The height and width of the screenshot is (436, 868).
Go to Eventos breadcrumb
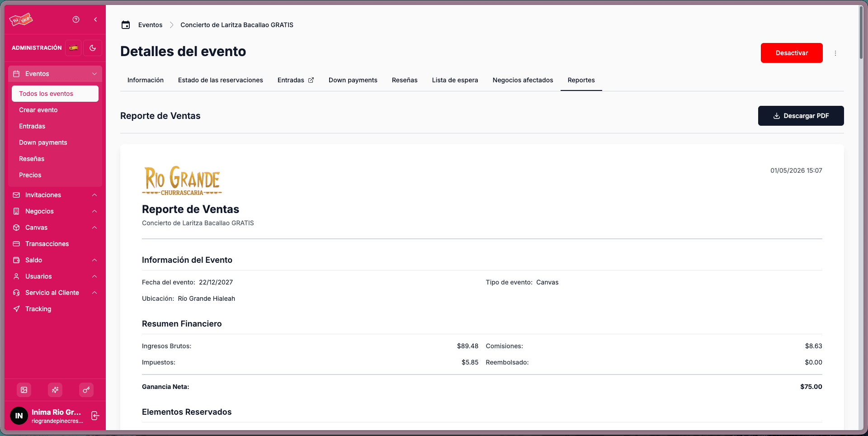pos(150,25)
